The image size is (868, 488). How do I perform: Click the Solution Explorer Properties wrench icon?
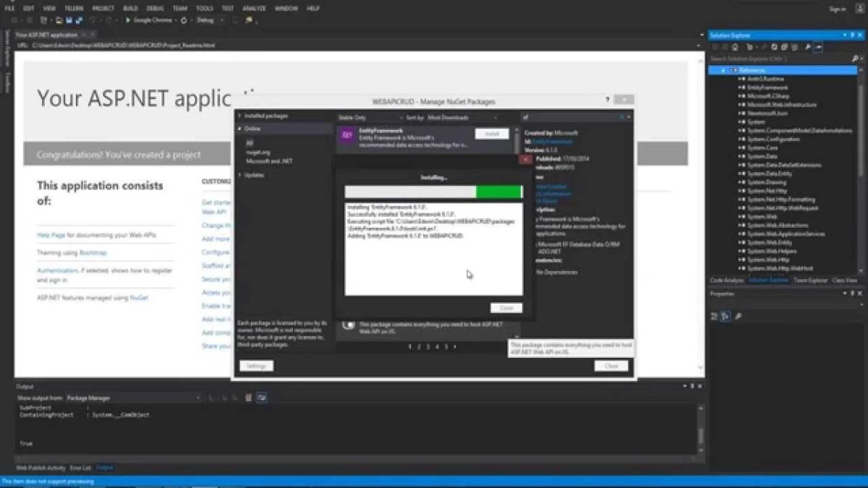(x=808, y=47)
